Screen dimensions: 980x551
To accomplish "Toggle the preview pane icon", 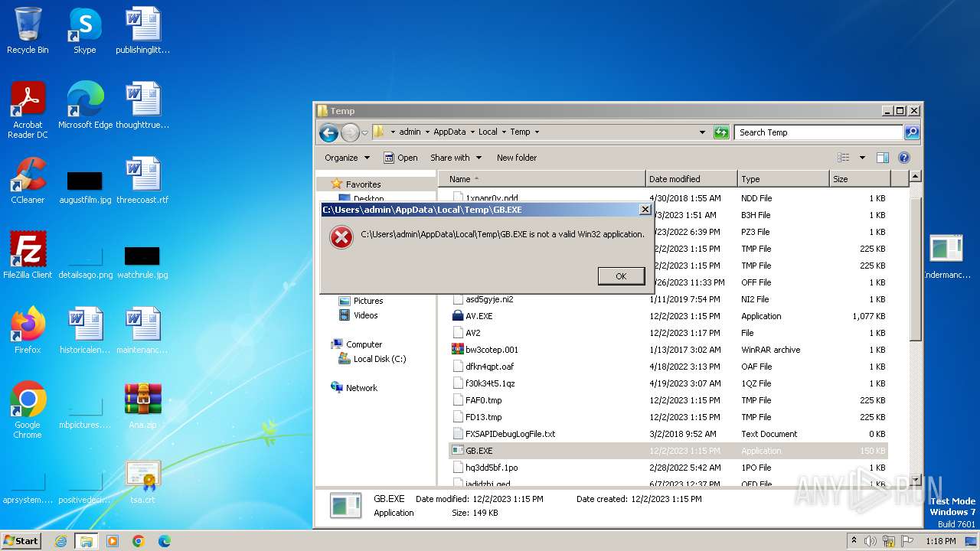I will (x=883, y=158).
